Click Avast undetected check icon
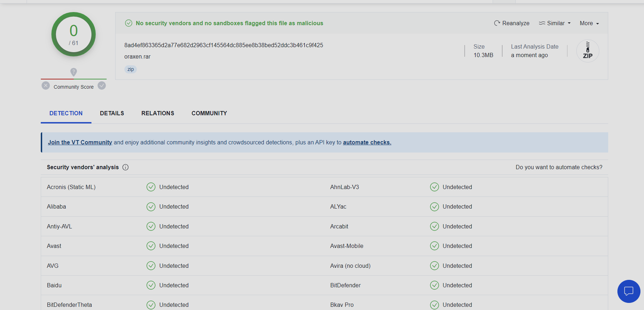This screenshot has width=644, height=310. click(x=151, y=246)
